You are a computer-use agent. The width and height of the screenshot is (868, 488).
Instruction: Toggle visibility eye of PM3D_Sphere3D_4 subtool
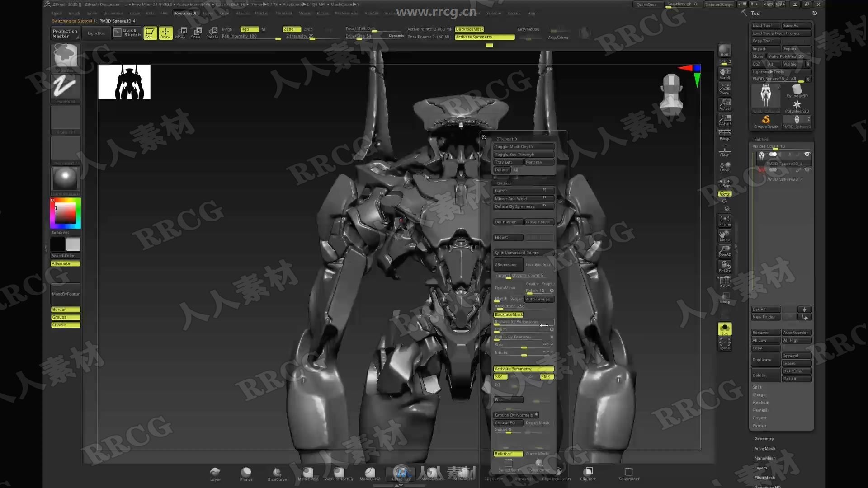click(807, 154)
